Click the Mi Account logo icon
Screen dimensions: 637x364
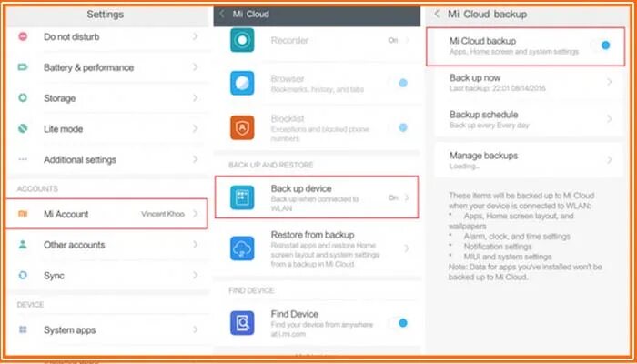23,214
